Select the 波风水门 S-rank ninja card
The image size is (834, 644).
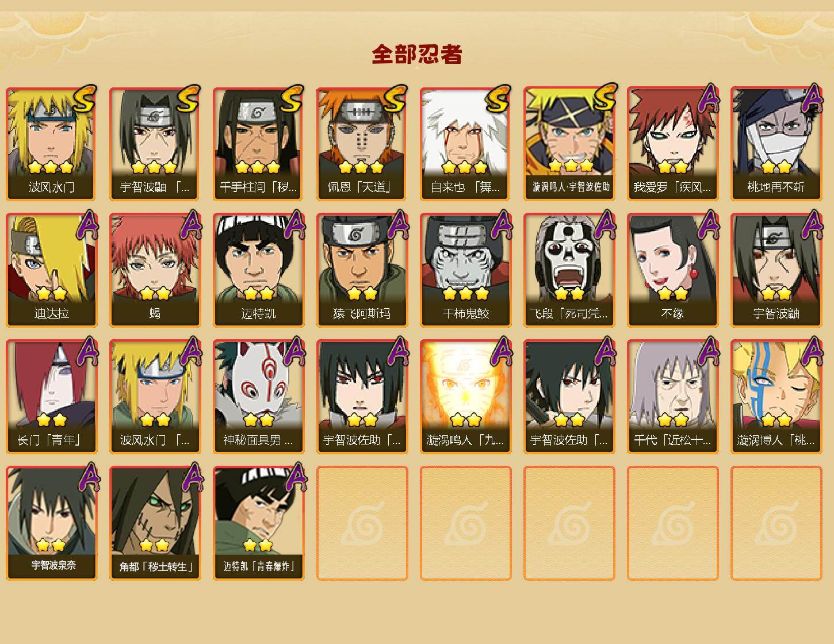click(52, 144)
